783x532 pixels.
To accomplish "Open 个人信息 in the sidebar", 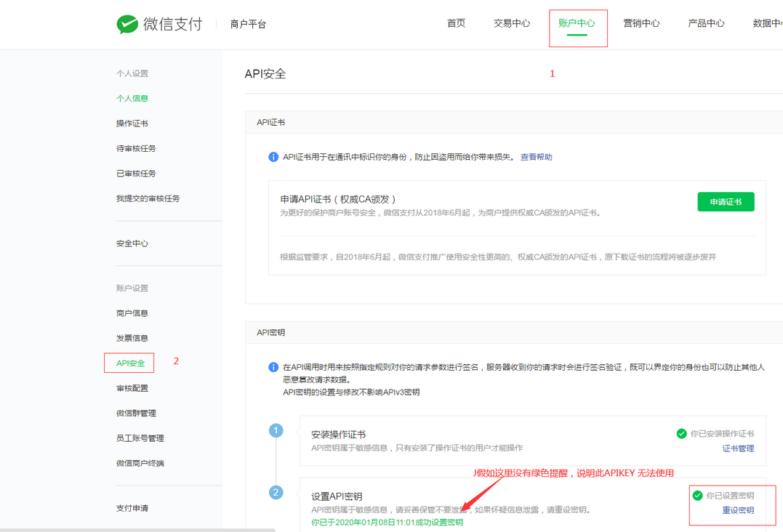I will (132, 98).
